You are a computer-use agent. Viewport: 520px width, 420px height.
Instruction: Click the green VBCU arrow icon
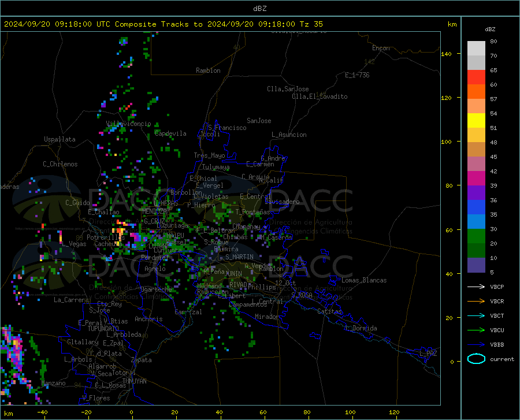476,330
